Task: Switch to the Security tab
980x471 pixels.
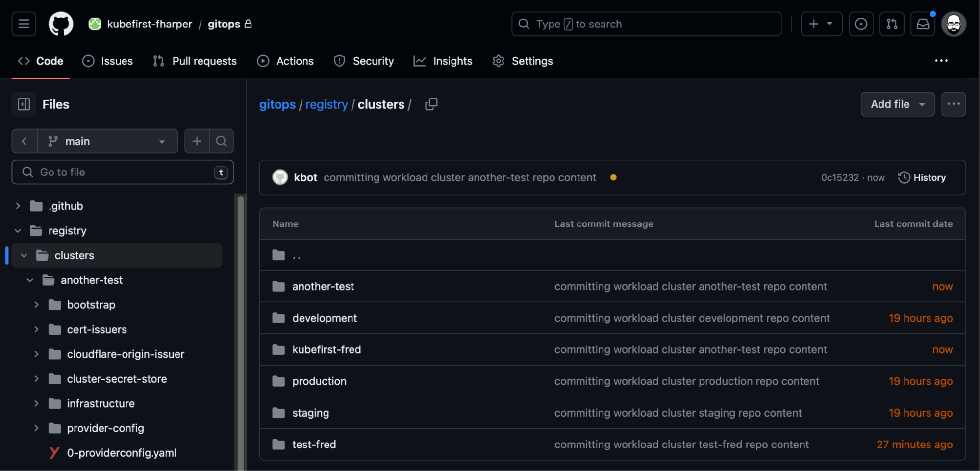Action: 364,61
